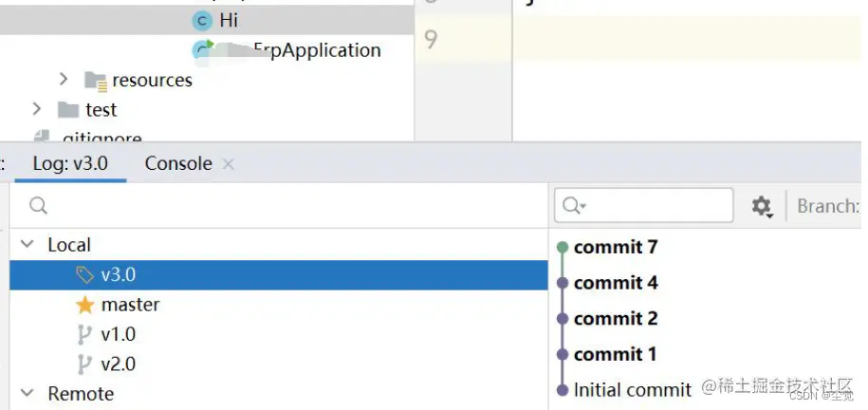Select commit 1 in the log
This screenshot has height=410, width=868.
coord(615,355)
